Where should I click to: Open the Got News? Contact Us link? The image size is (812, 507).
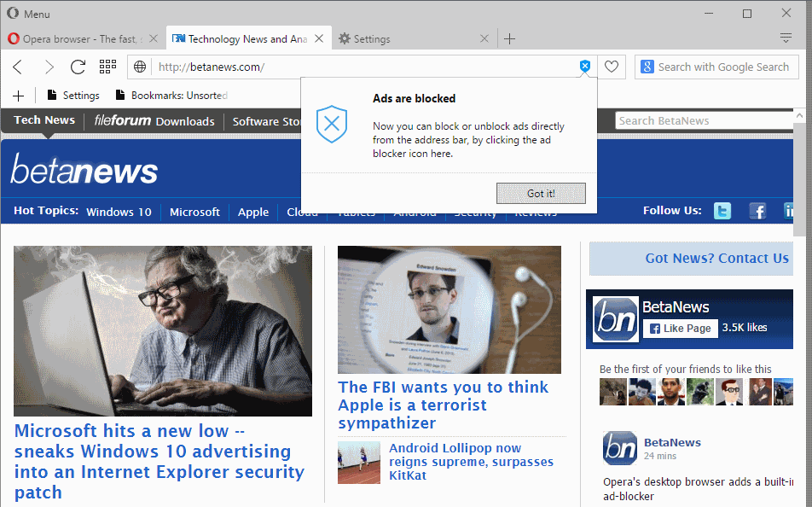tap(716, 258)
